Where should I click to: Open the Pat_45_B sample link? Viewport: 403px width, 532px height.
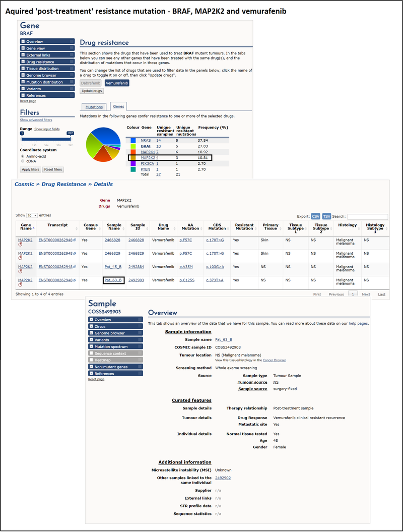tap(113, 267)
